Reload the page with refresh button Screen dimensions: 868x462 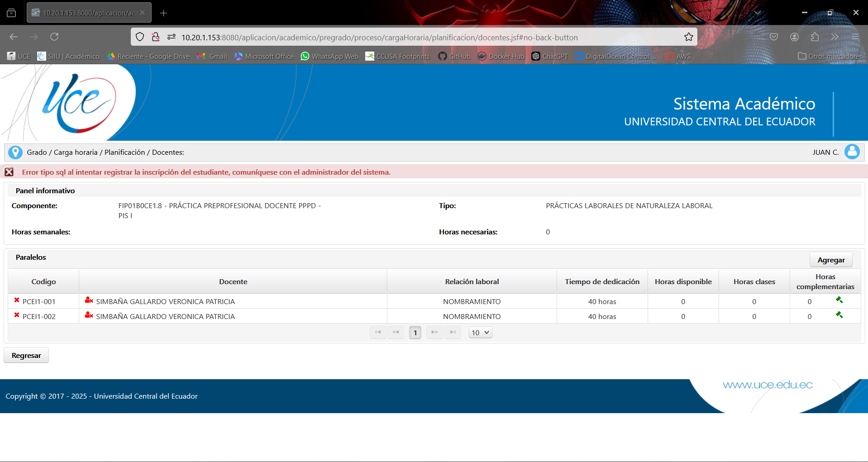pos(54,37)
